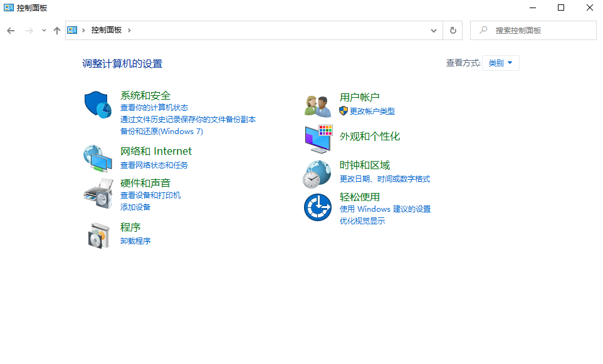Open the 外观和个性化 monitor icon
Viewport: 603px width, 364px height.
[317, 138]
